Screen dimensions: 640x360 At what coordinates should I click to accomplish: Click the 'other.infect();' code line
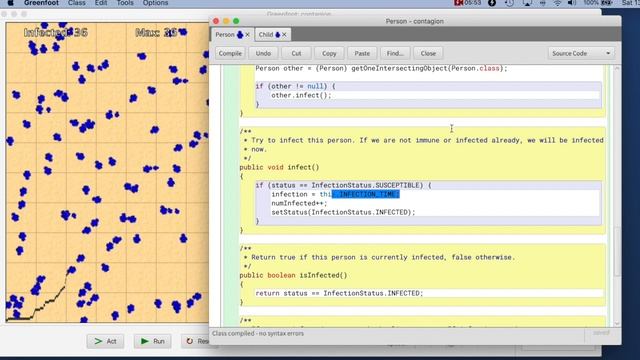[x=301, y=95]
